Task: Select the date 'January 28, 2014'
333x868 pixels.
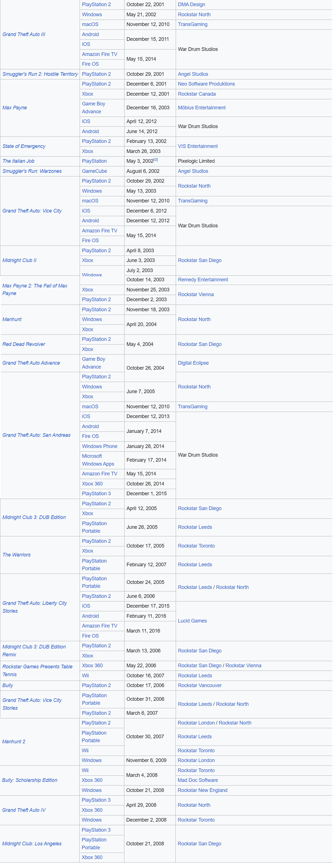Action: (x=145, y=446)
